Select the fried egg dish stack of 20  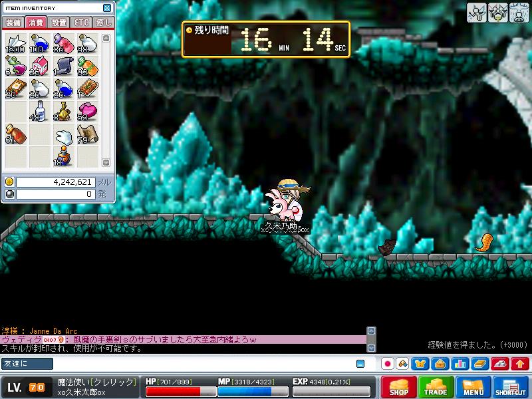click(15, 89)
